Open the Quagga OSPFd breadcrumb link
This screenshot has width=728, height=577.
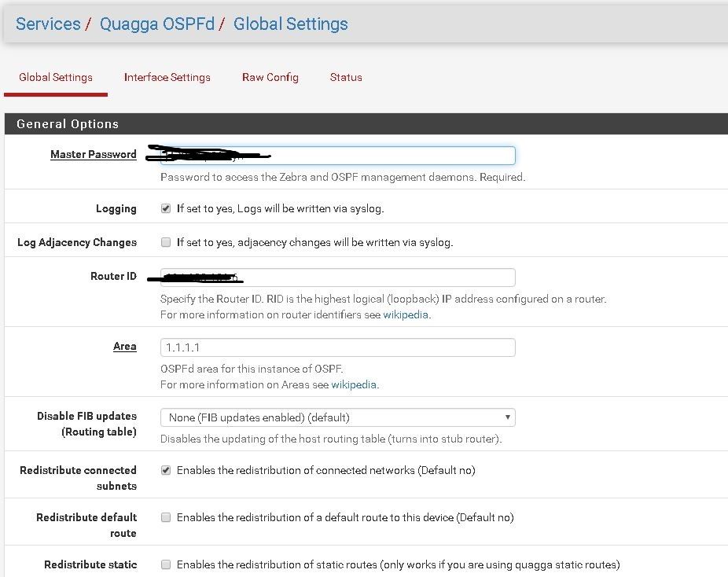[157, 24]
